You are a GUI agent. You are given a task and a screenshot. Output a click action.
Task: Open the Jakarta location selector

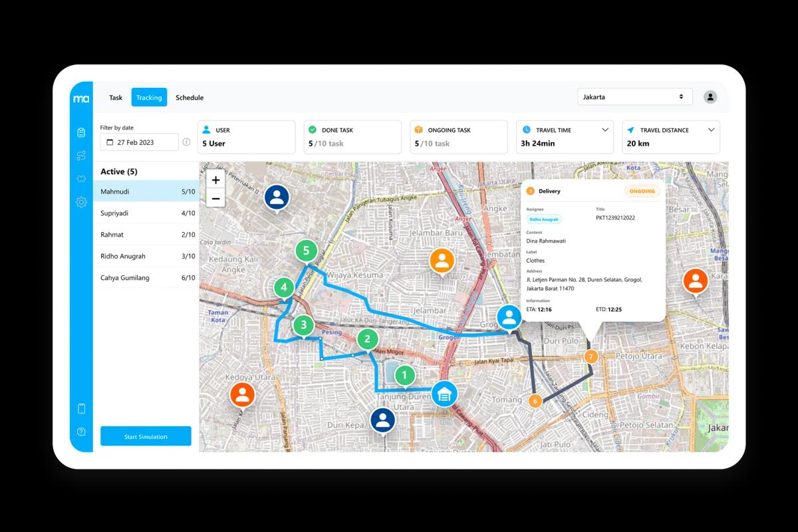click(634, 96)
